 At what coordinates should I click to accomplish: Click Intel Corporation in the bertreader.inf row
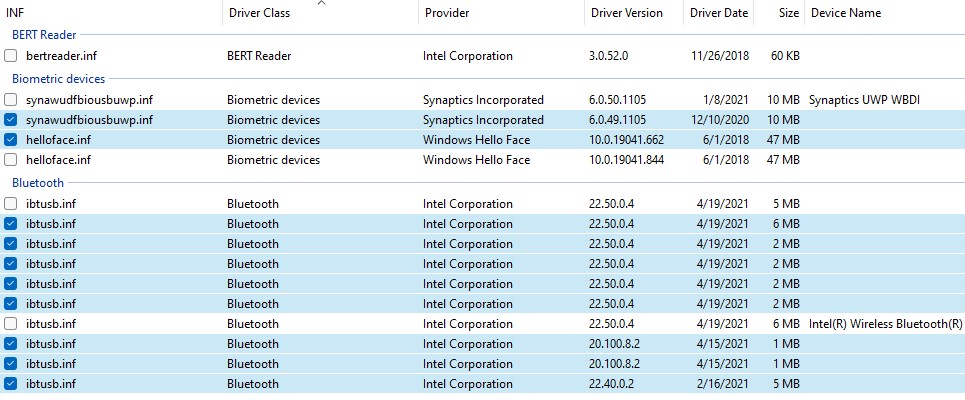click(x=468, y=56)
